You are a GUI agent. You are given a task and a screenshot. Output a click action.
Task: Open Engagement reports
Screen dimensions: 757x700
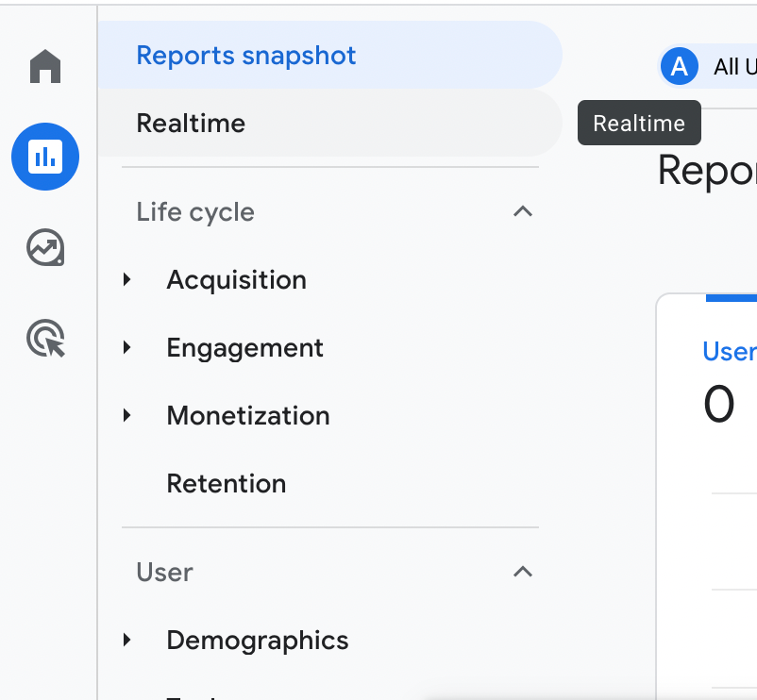[244, 348]
